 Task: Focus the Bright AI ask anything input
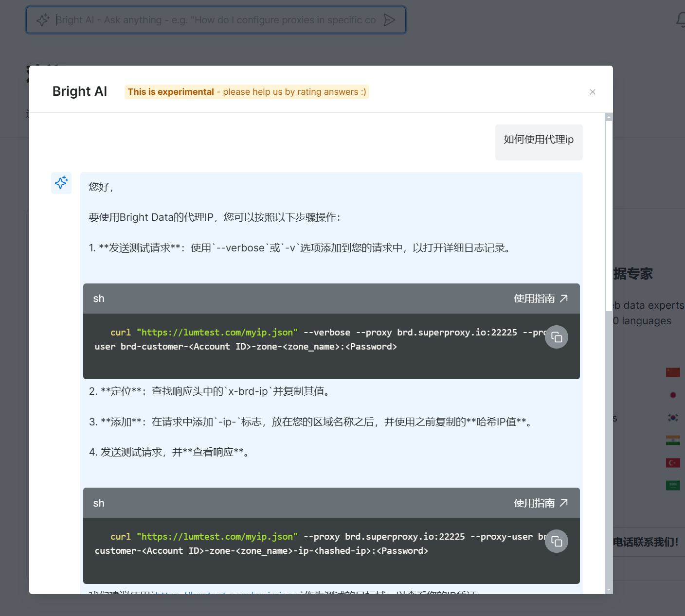[x=216, y=20]
